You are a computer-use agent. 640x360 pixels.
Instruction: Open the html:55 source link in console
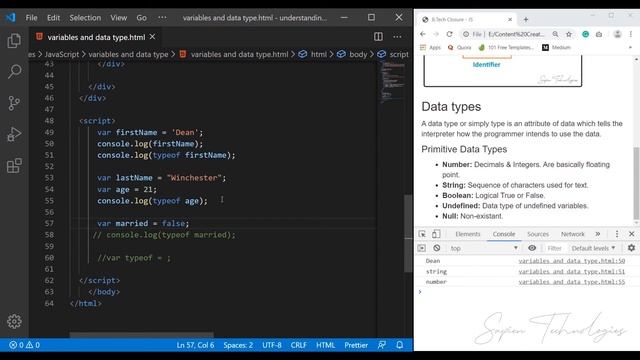click(x=571, y=282)
